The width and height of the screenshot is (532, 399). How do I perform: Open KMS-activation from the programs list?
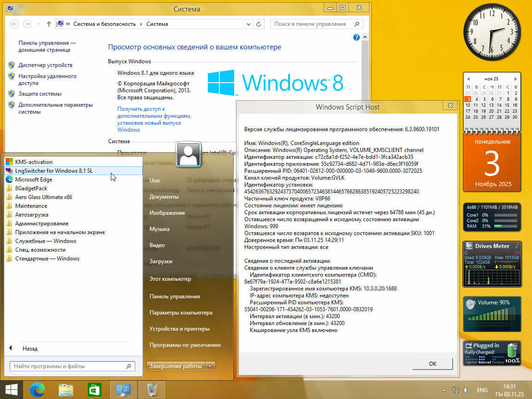coord(34,162)
